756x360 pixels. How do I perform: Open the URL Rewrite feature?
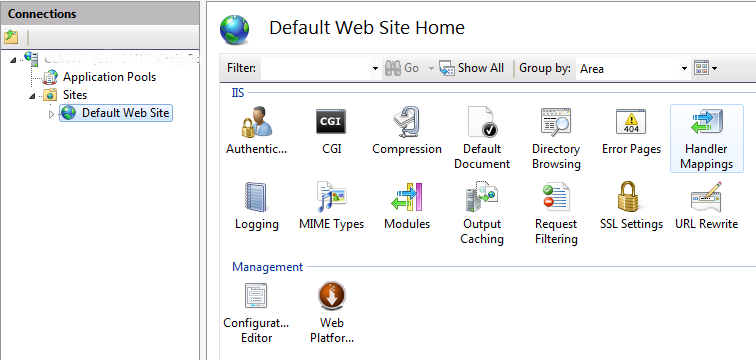pyautogui.click(x=706, y=206)
